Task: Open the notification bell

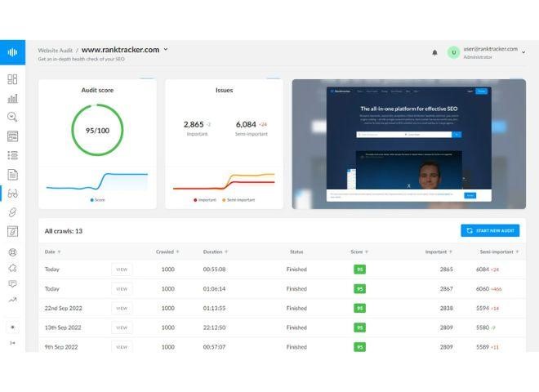Action: tap(434, 52)
